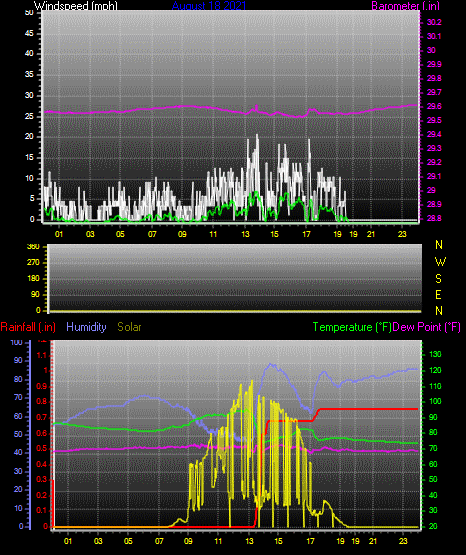Click wind direction axis value 270
The image size is (466, 555).
33,263
